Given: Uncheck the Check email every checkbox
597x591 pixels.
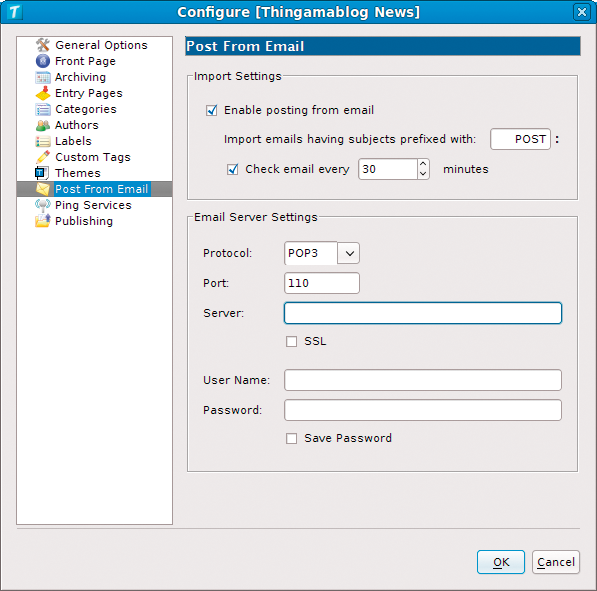Looking at the screenshot, I should click(x=233, y=169).
